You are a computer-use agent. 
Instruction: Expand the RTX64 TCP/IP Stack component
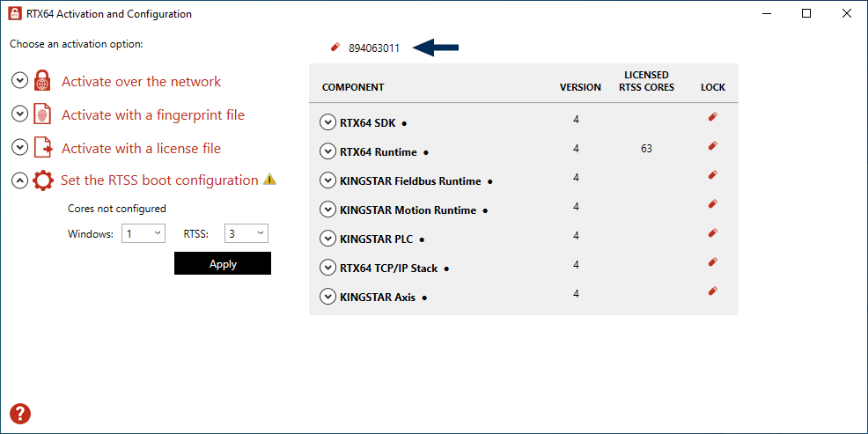point(327,268)
